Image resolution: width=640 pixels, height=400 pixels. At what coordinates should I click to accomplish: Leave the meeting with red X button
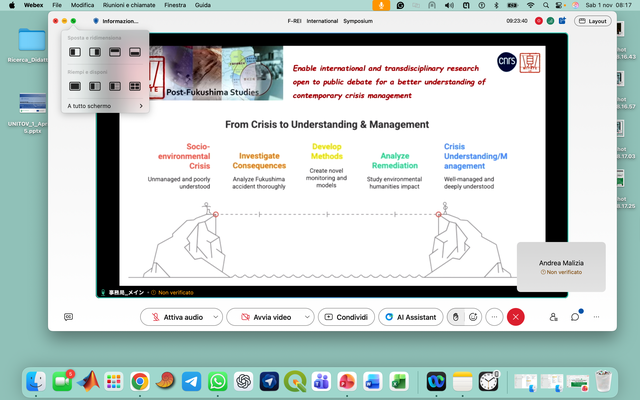click(516, 317)
